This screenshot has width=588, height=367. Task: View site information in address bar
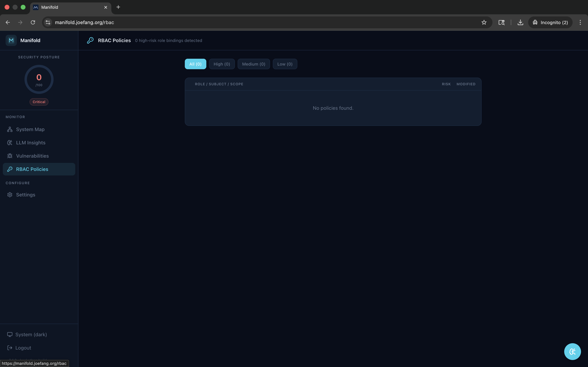click(x=48, y=22)
